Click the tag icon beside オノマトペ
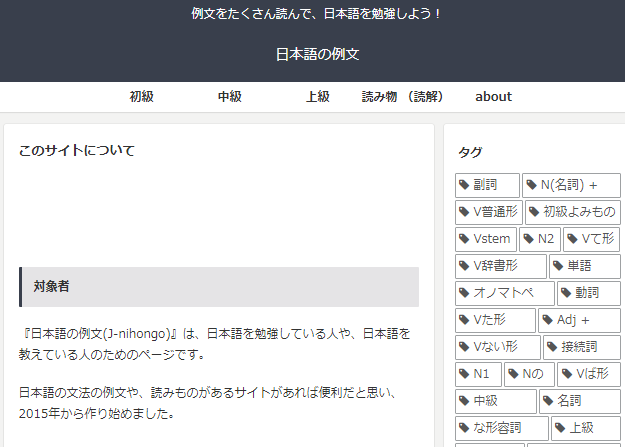This screenshot has height=447, width=625. (x=464, y=293)
